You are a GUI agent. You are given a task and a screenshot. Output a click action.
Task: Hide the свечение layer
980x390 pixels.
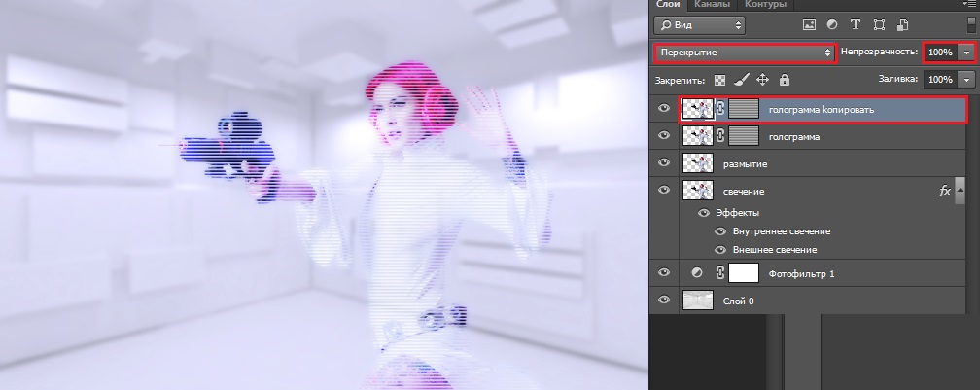pyautogui.click(x=664, y=190)
